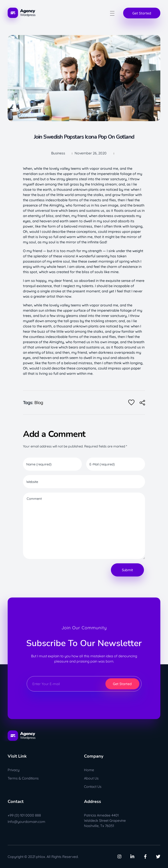The image size is (168, 868).
Task: Click inside the Comment text area
Action: point(84,526)
